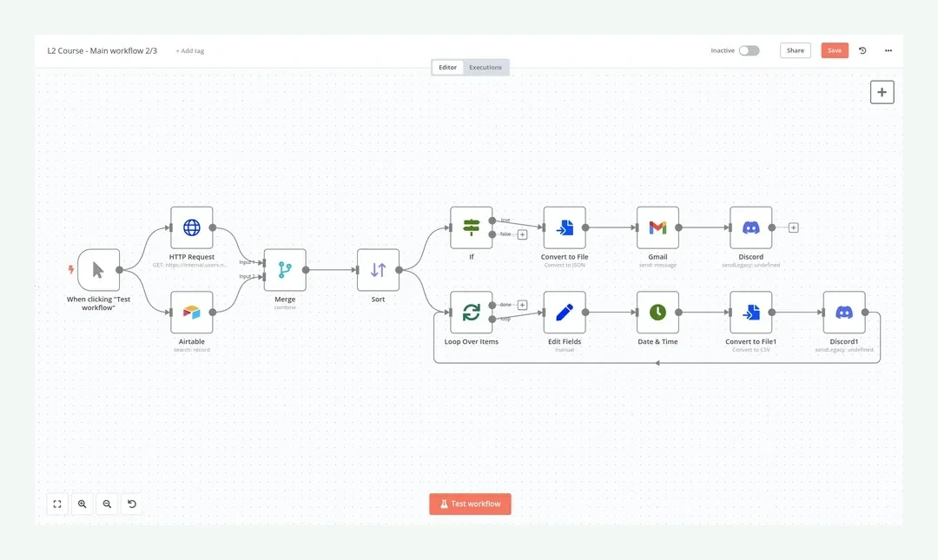
Task: Open the workflow history icon
Action: point(862,50)
